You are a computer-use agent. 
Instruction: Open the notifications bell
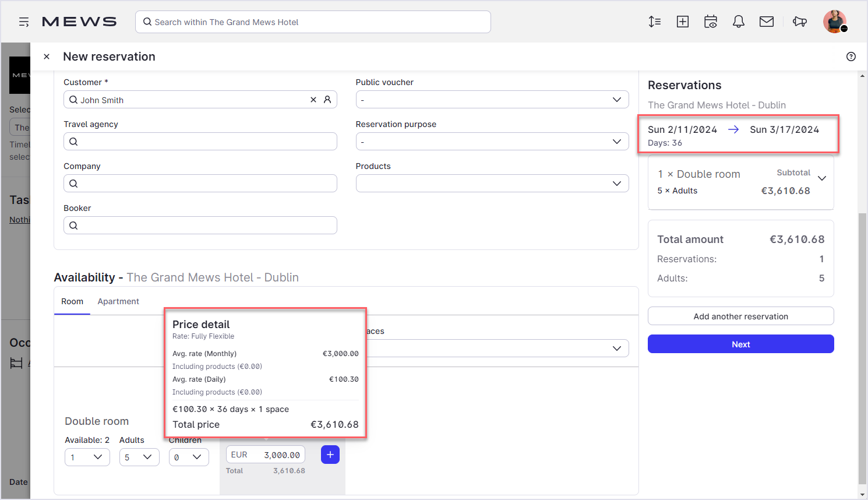[739, 22]
